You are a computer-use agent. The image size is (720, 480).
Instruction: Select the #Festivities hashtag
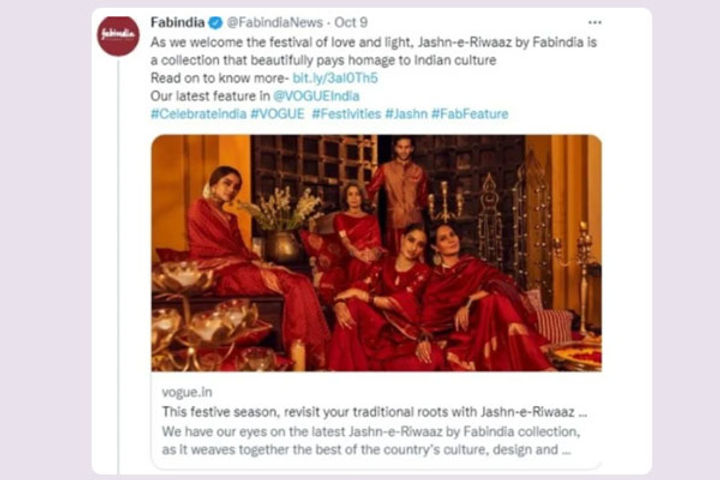[347, 114]
